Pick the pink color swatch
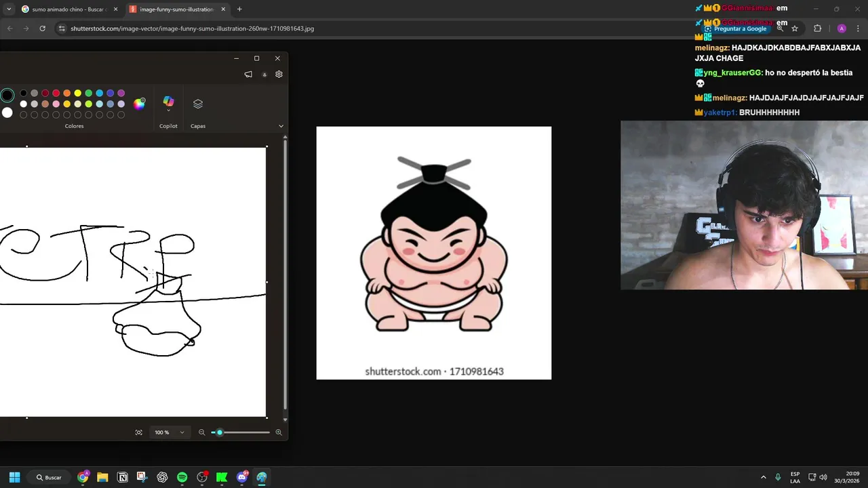 pos(56,104)
